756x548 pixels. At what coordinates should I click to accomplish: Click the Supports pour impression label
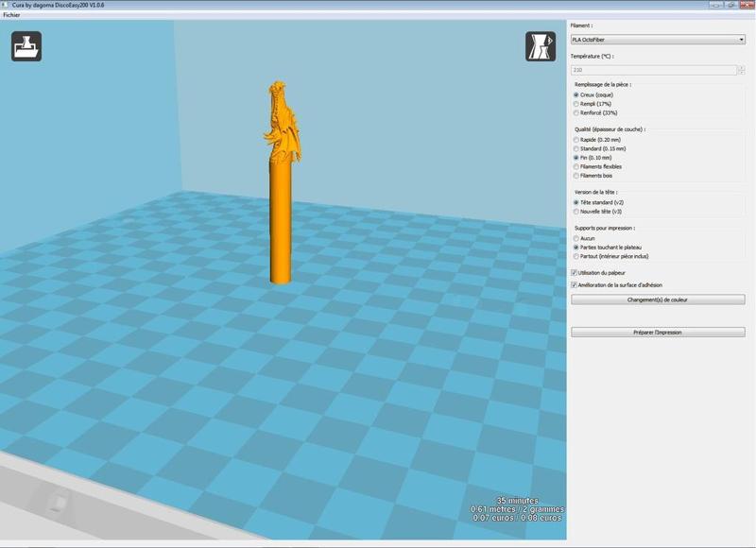pyautogui.click(x=605, y=228)
